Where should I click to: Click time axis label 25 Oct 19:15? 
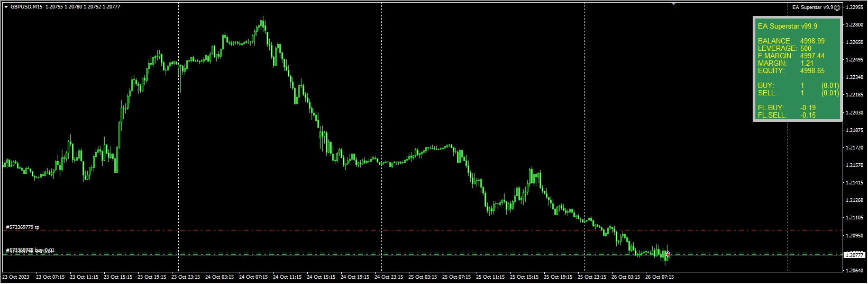(x=558, y=277)
